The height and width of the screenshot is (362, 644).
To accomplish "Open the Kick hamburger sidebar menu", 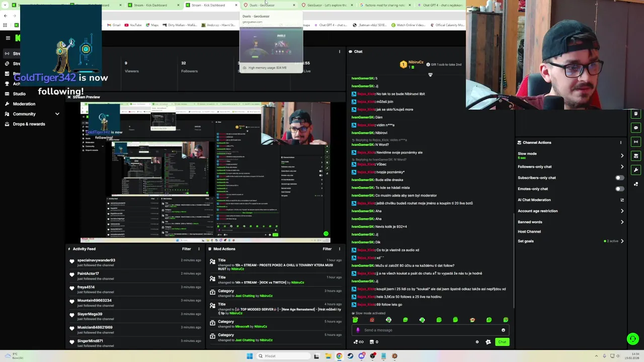I will click(8, 38).
